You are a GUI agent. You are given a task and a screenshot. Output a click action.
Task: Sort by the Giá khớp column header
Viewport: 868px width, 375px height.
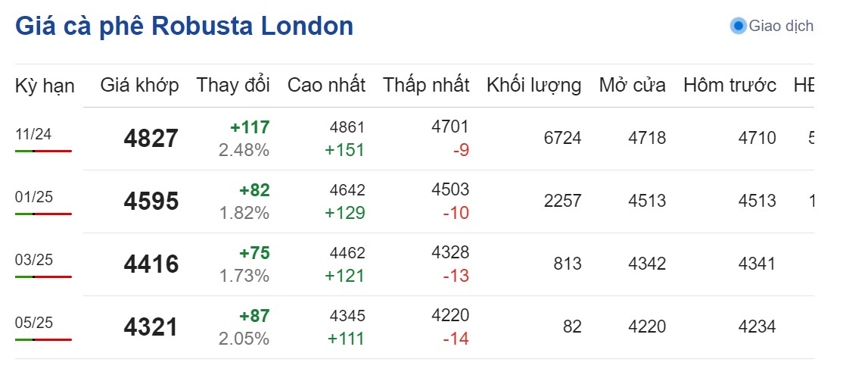click(x=139, y=85)
